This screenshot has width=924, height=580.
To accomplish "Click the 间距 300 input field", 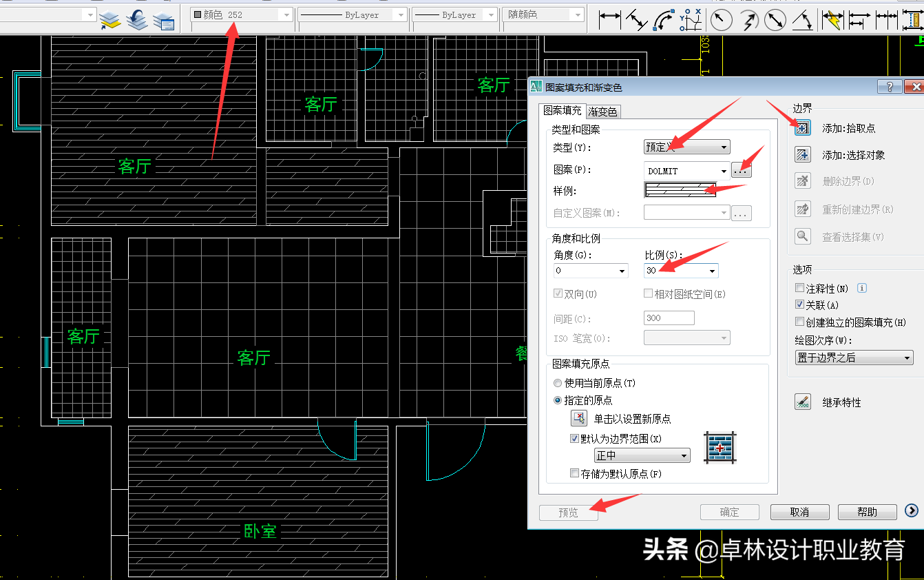I will click(669, 318).
